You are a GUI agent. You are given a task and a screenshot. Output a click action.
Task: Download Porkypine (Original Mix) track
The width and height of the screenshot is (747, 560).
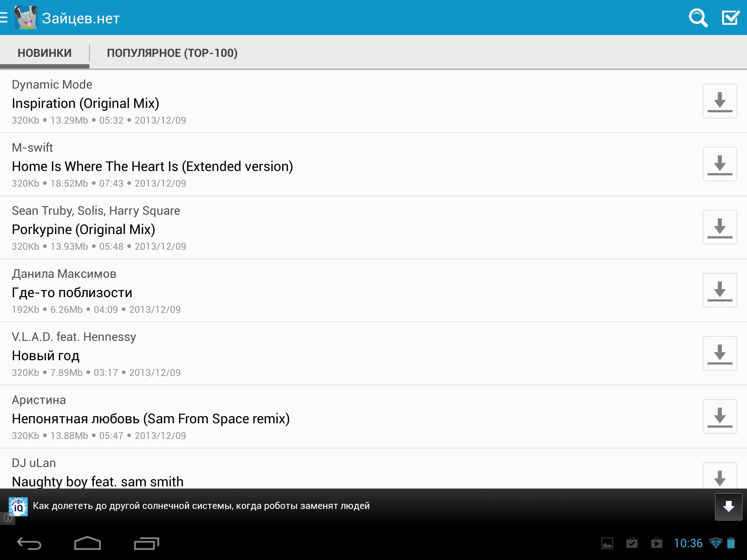(x=720, y=227)
